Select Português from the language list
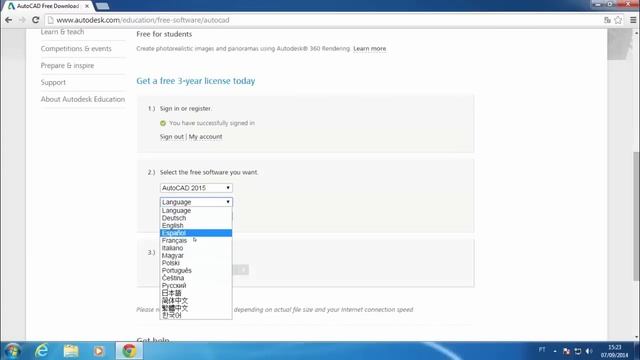 pos(196,270)
